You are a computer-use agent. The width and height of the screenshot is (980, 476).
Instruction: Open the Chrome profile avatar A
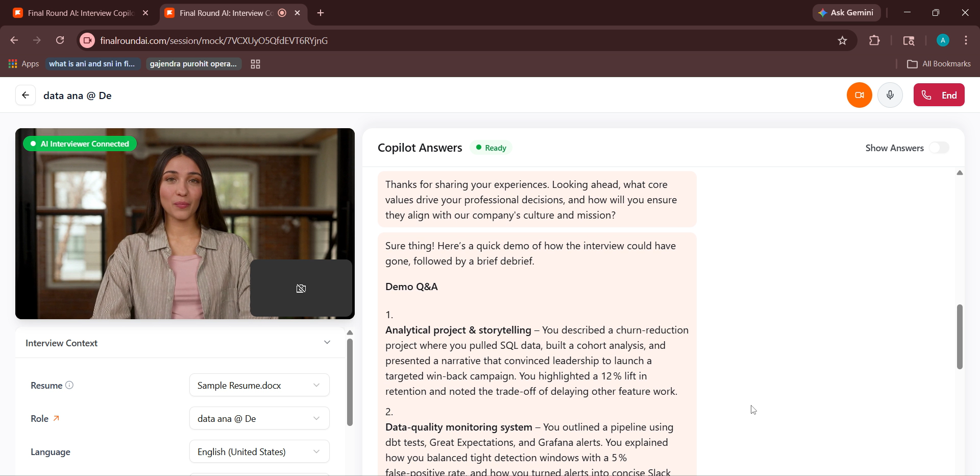[x=943, y=40]
